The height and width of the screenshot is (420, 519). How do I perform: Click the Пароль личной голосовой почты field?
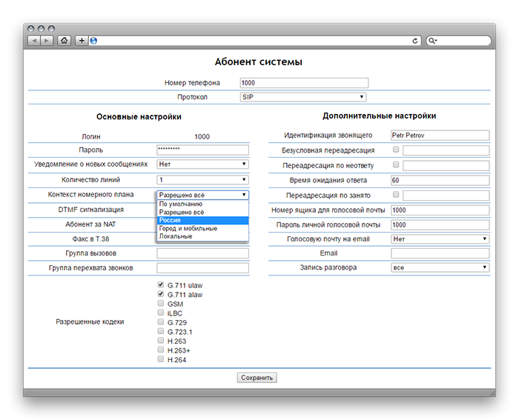point(440,225)
